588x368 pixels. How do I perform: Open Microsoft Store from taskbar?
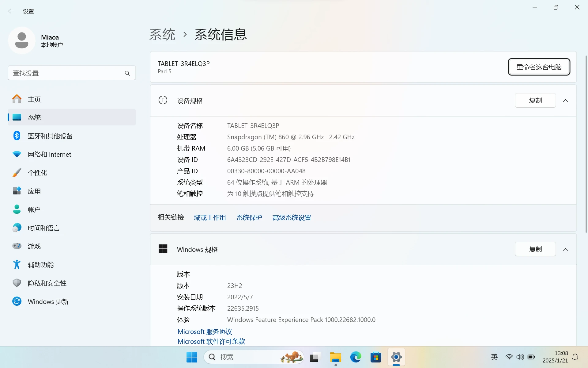point(376,357)
